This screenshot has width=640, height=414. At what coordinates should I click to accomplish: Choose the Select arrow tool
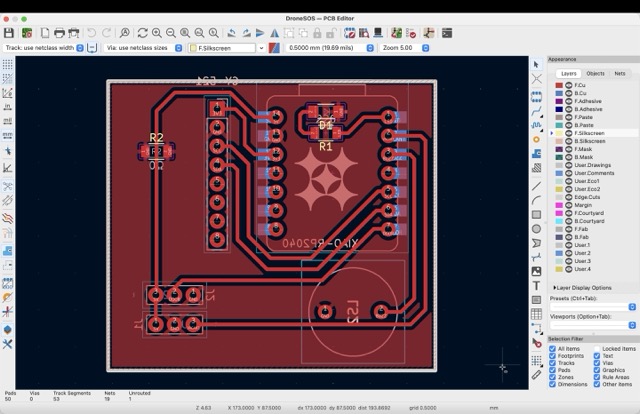536,65
